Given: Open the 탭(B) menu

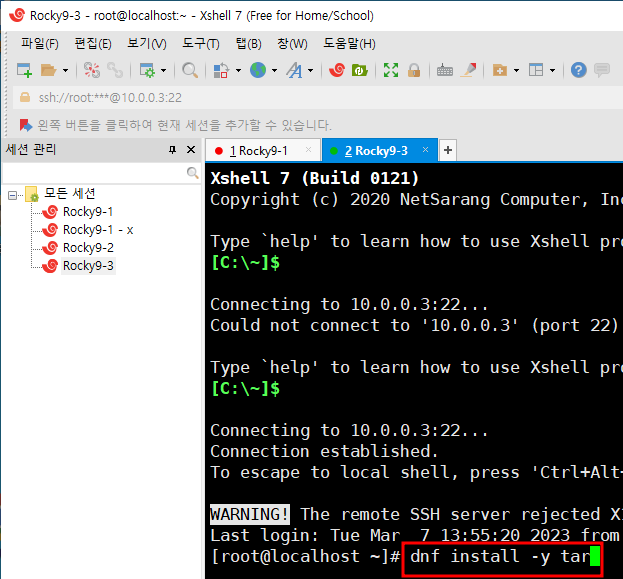Looking at the screenshot, I should tap(249, 43).
